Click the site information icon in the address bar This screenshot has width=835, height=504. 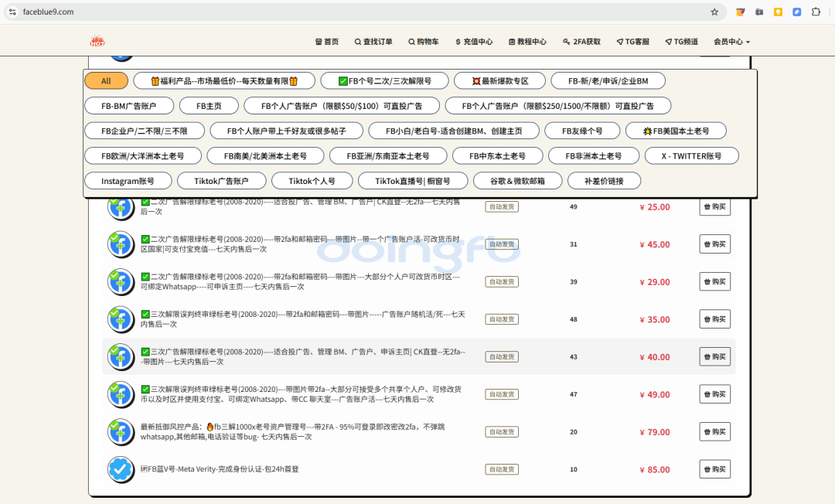point(12,12)
